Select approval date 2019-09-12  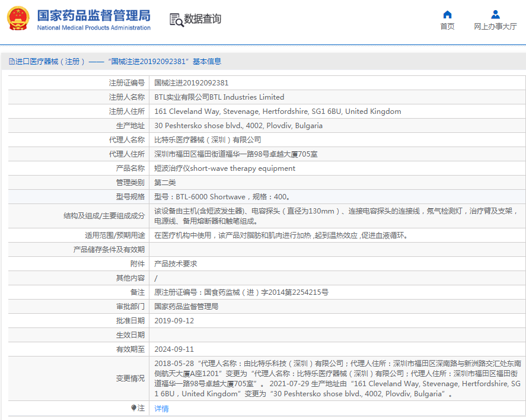174,321
